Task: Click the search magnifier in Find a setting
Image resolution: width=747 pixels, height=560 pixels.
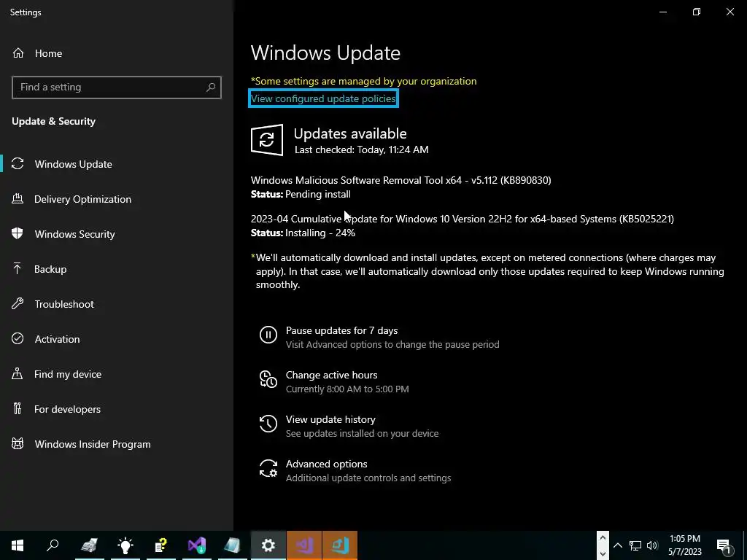Action: [211, 87]
